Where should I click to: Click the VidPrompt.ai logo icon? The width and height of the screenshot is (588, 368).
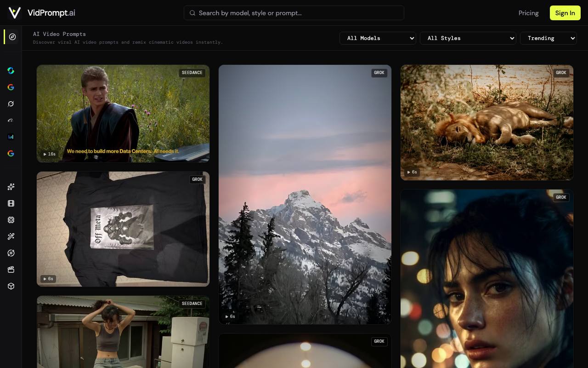[x=15, y=13]
